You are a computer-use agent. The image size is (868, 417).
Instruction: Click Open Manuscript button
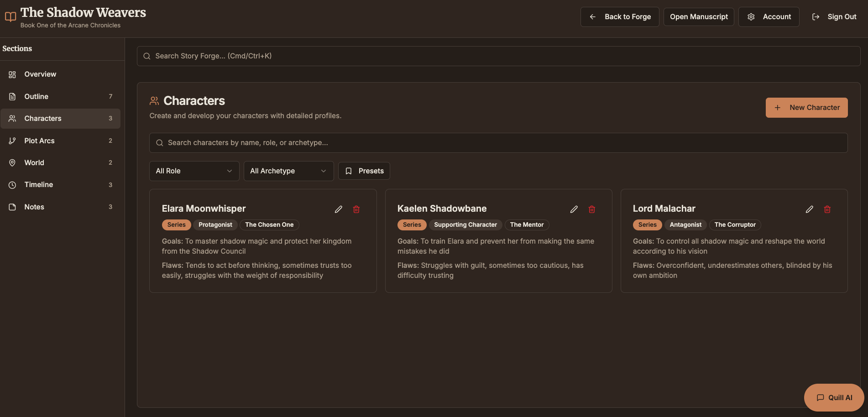tap(699, 17)
